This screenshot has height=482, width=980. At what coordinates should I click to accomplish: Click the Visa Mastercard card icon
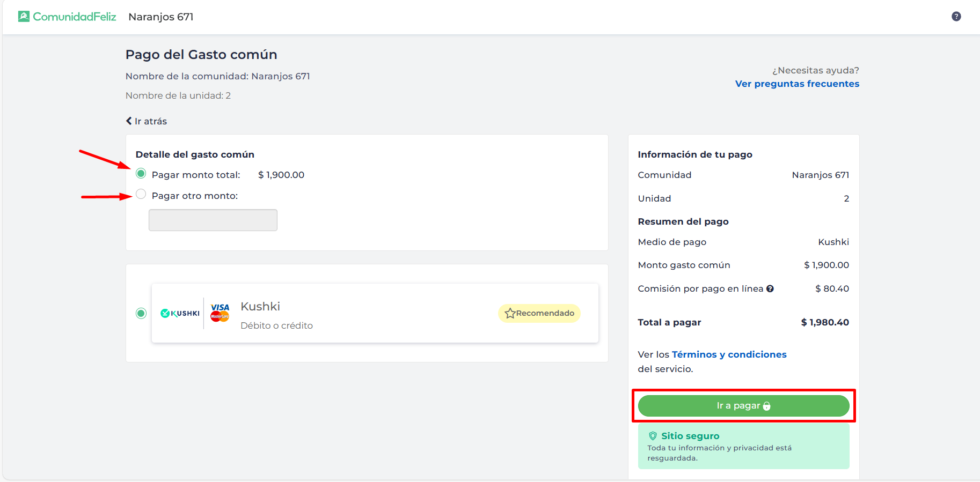tap(220, 313)
